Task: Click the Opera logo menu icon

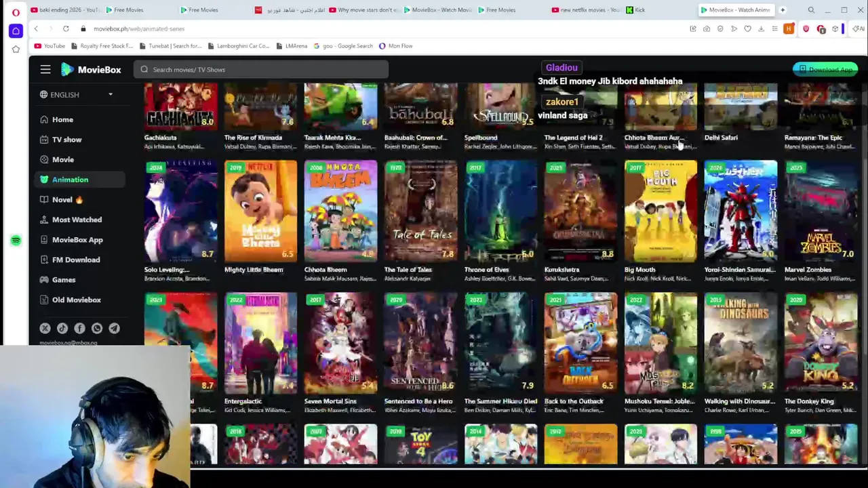Action: pyautogui.click(x=16, y=11)
